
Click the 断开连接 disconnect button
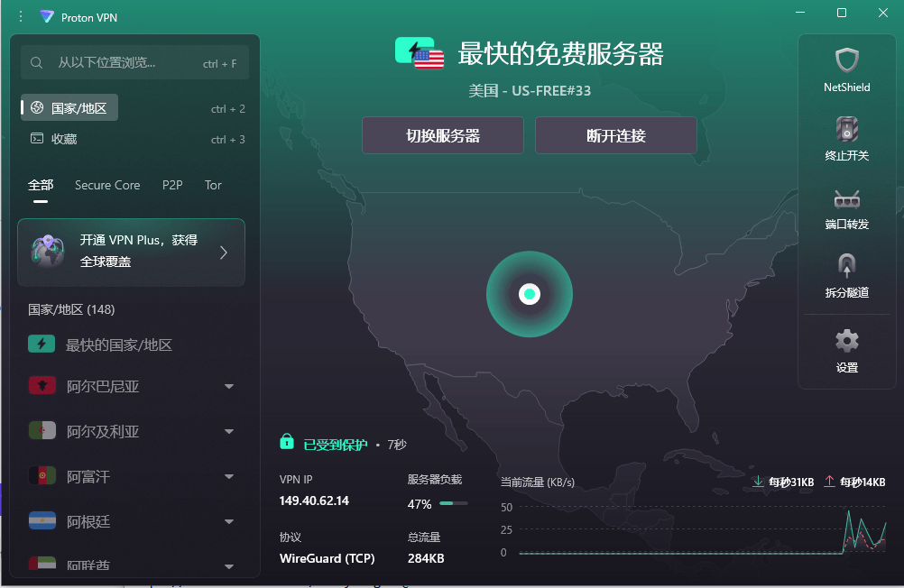pos(615,135)
